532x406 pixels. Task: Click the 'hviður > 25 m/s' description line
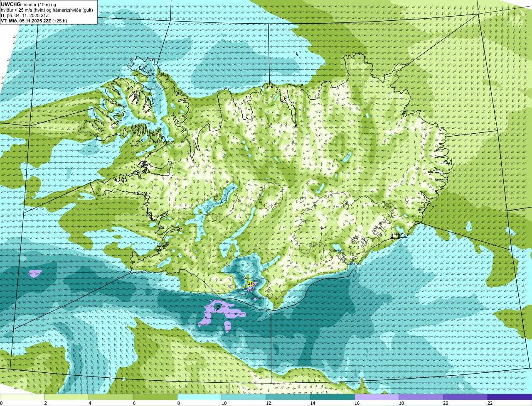pos(48,10)
